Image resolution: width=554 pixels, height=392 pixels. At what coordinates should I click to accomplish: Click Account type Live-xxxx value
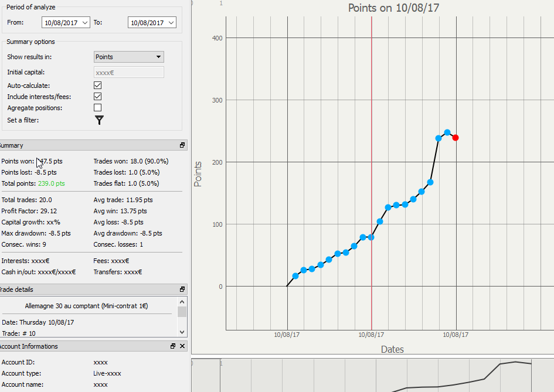[107, 374]
